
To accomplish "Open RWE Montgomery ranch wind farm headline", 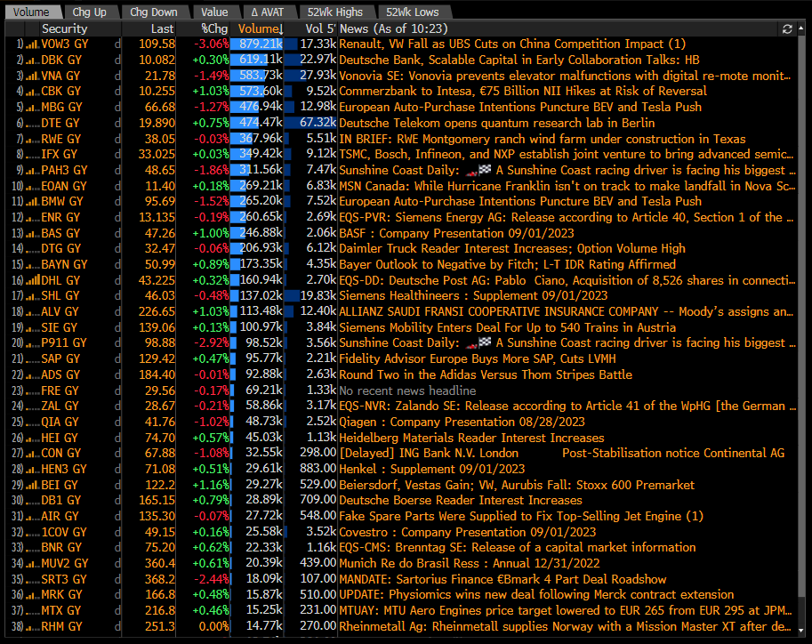I will 543,140.
